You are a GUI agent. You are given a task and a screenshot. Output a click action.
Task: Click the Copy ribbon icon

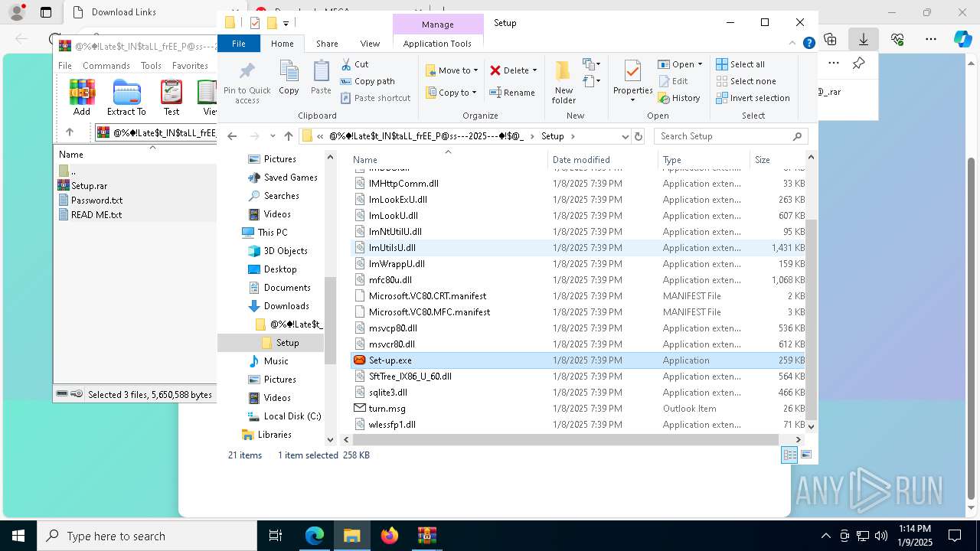click(x=289, y=78)
